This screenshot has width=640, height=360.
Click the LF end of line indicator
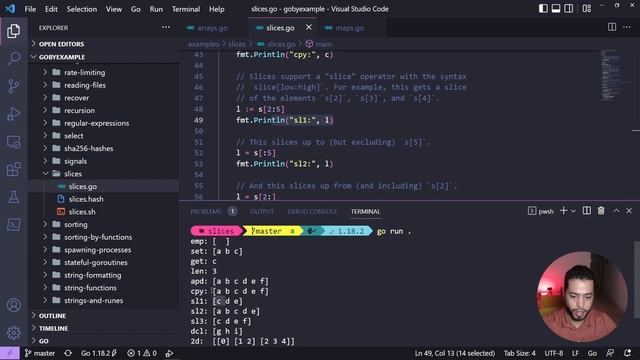[575, 353]
